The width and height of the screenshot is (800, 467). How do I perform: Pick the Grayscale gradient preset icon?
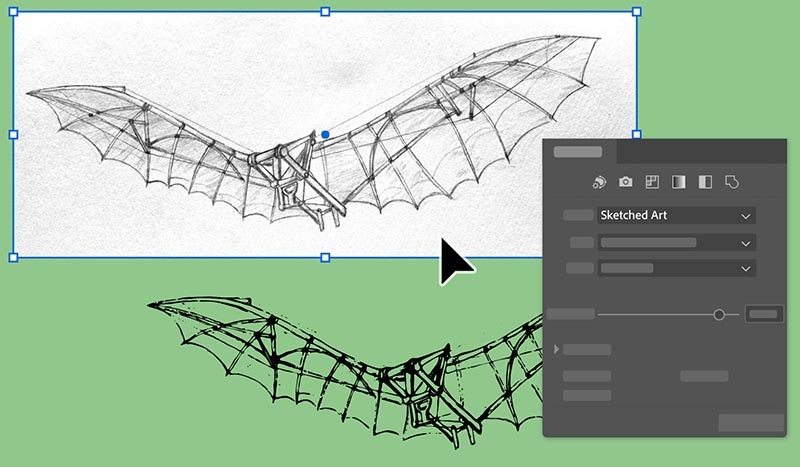point(679,182)
